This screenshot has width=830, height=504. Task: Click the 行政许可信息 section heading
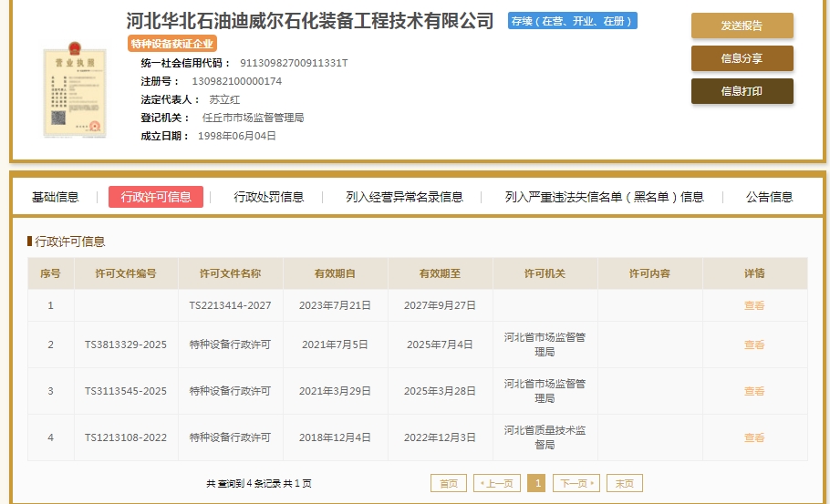[70, 242]
